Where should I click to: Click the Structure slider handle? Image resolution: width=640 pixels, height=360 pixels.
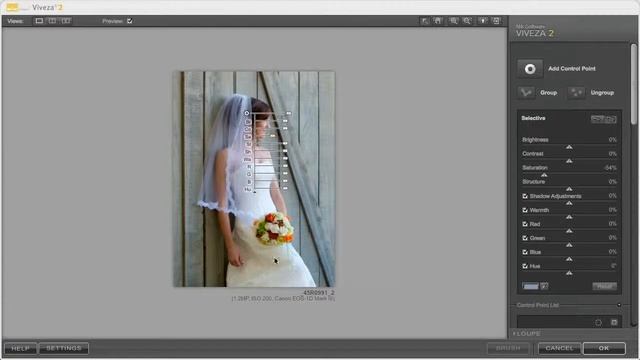(569, 189)
